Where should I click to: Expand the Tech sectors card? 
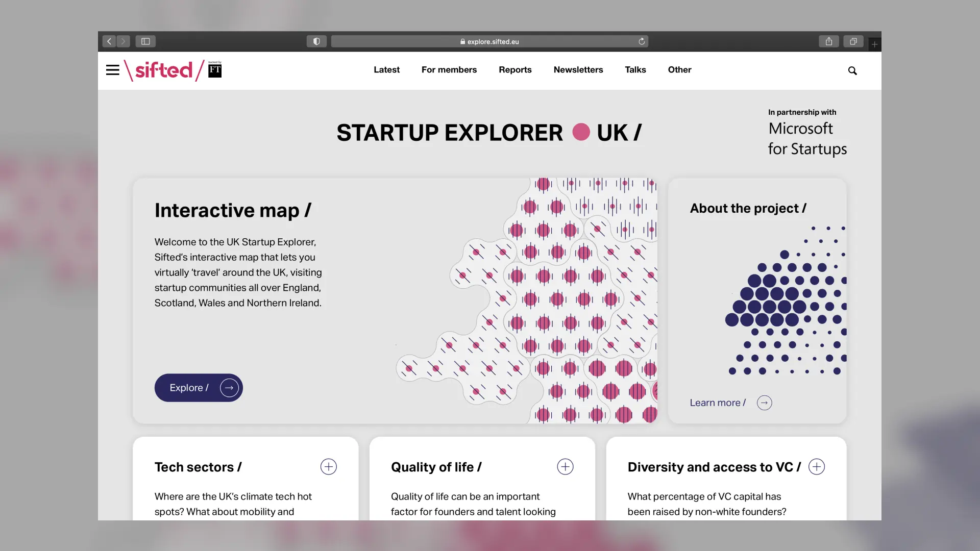329,466
